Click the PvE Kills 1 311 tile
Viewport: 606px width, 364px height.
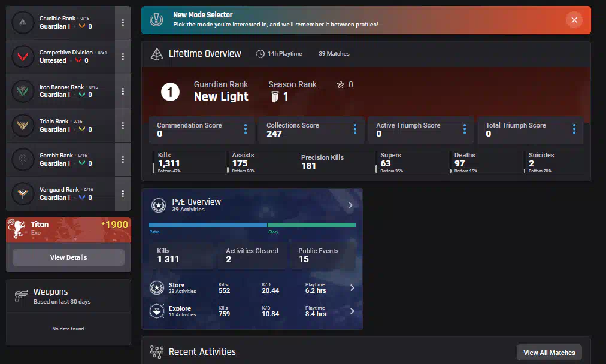click(x=181, y=256)
